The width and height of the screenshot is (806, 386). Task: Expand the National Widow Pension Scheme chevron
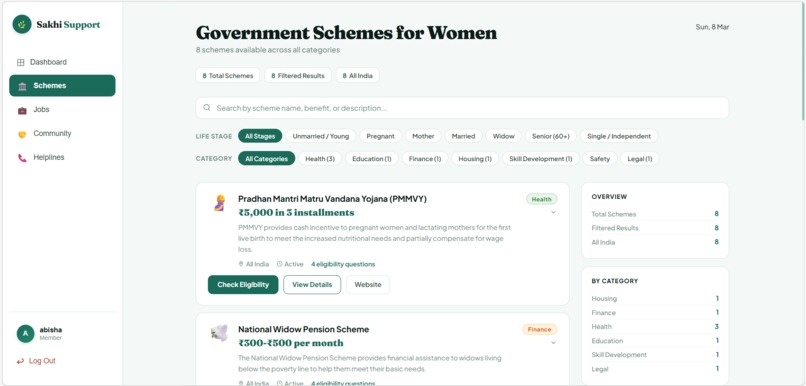(553, 343)
